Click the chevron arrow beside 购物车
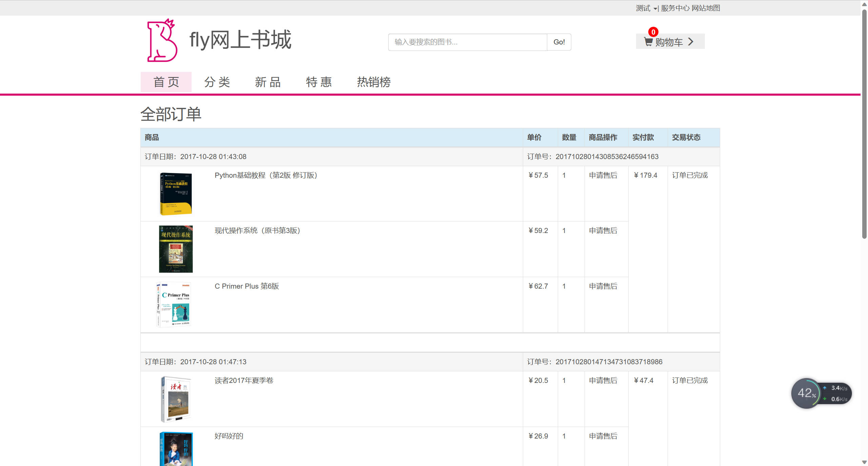This screenshot has width=868, height=466. (x=691, y=42)
